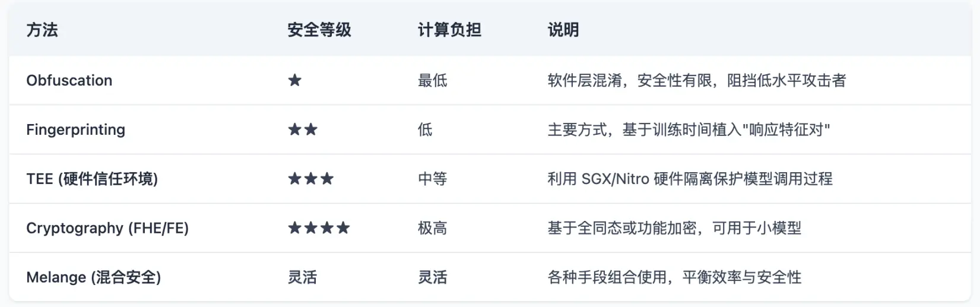980x307 pixels.
Task: Click the 说明 column header
Action: (563, 30)
